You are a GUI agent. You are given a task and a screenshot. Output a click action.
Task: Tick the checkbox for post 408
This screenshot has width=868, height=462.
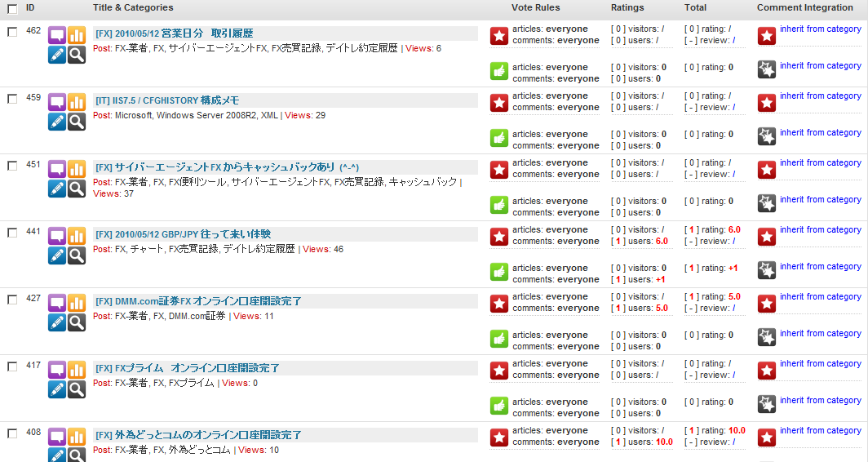[12, 432]
